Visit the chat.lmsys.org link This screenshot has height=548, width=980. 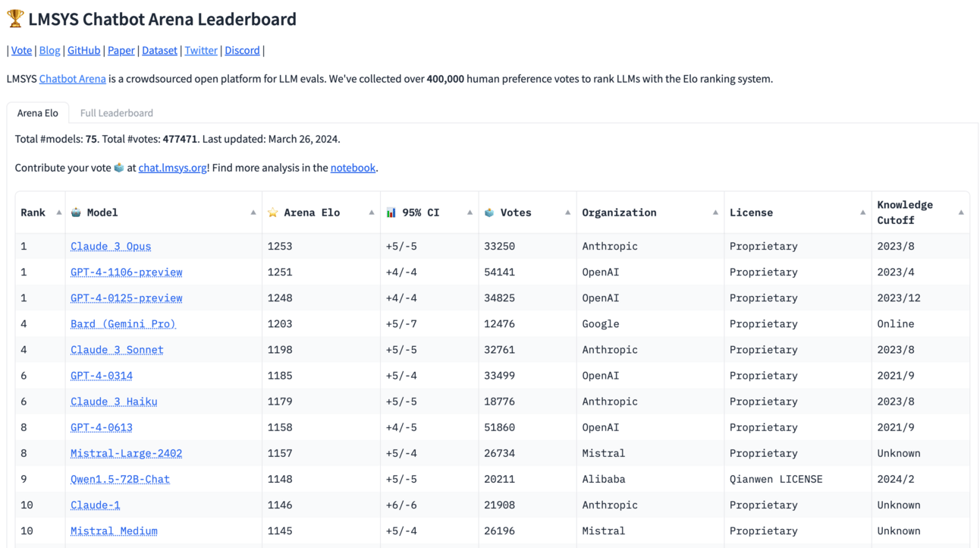[172, 168]
